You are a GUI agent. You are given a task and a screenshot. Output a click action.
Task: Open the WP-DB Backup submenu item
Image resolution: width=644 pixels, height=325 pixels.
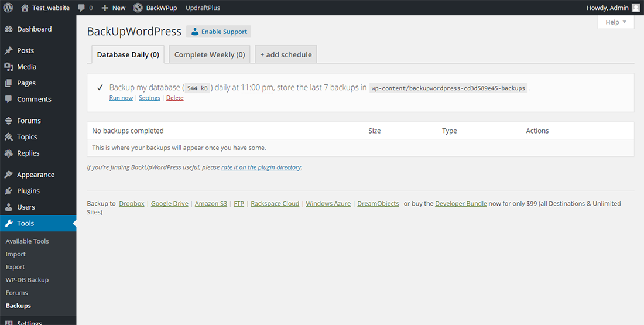coord(27,280)
